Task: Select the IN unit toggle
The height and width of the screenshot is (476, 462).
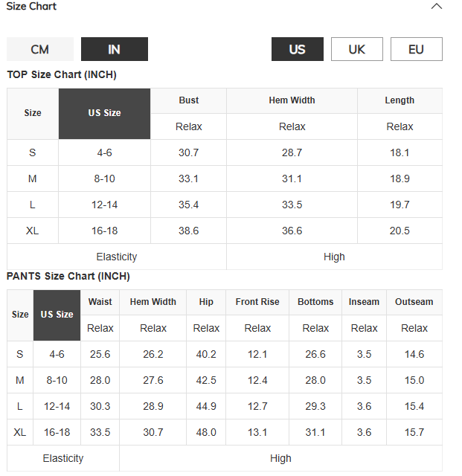Action: point(115,49)
